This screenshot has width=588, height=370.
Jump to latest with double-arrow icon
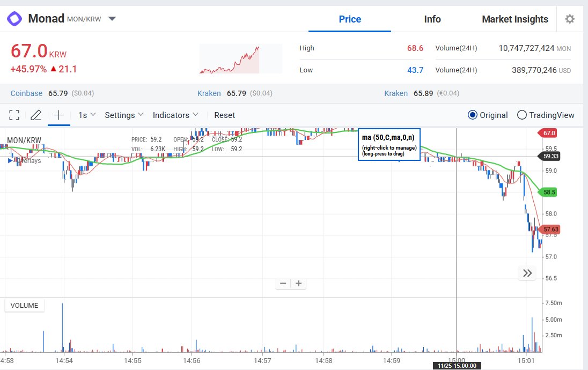coord(527,273)
